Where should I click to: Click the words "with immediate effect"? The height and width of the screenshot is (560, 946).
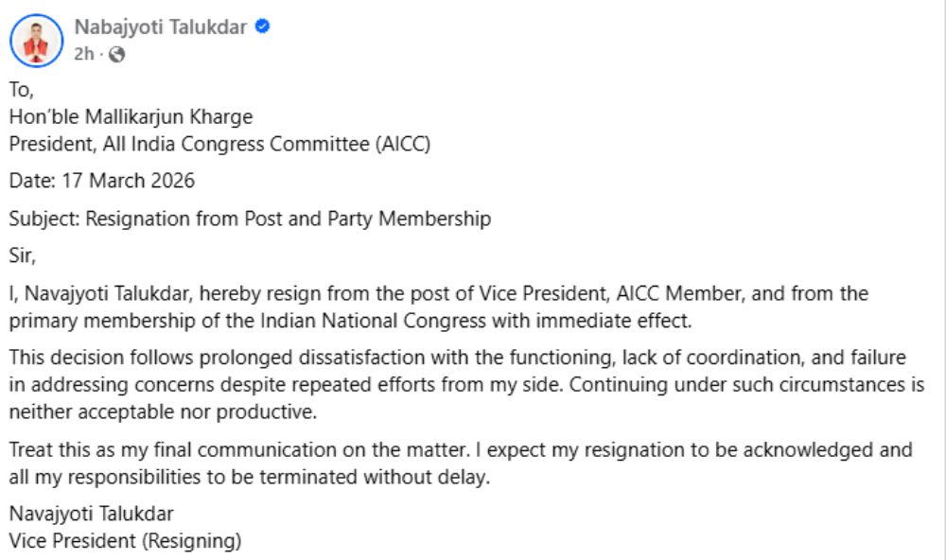click(604, 320)
